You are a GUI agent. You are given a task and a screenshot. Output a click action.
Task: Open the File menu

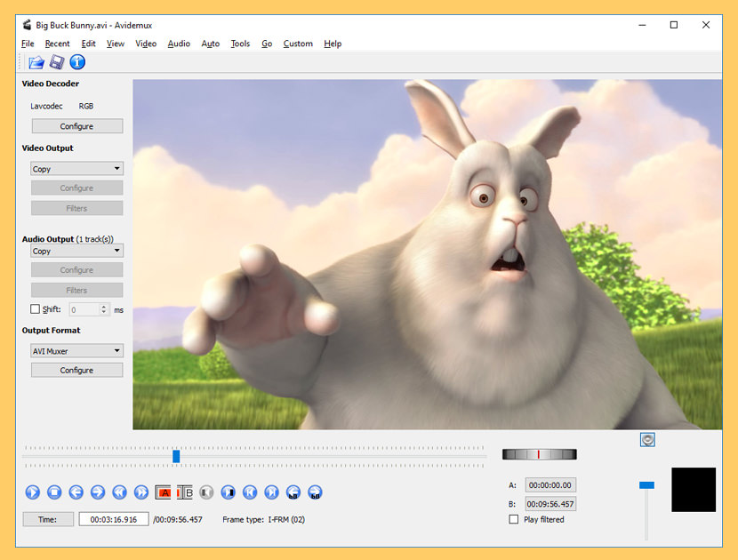28,44
